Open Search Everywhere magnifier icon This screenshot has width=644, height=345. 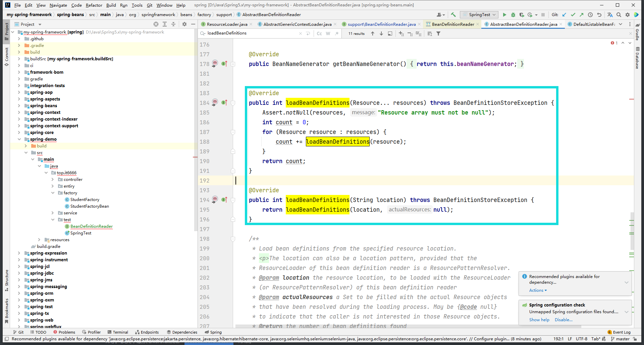pyautogui.click(x=619, y=15)
